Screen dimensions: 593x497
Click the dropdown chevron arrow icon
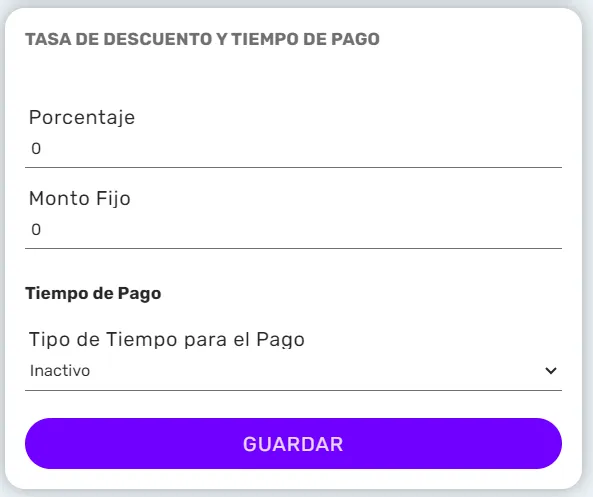[x=551, y=371]
